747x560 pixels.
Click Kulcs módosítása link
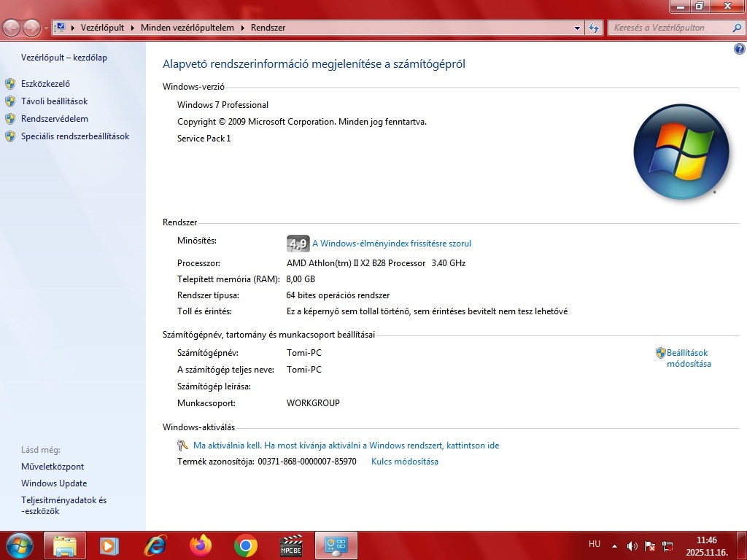pos(404,462)
